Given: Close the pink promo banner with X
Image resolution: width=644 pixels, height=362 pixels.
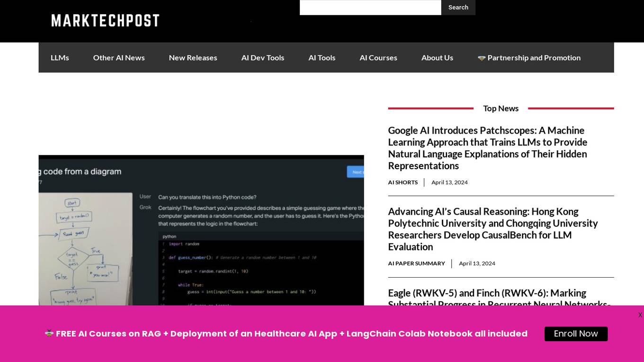Looking at the screenshot, I should [640, 315].
